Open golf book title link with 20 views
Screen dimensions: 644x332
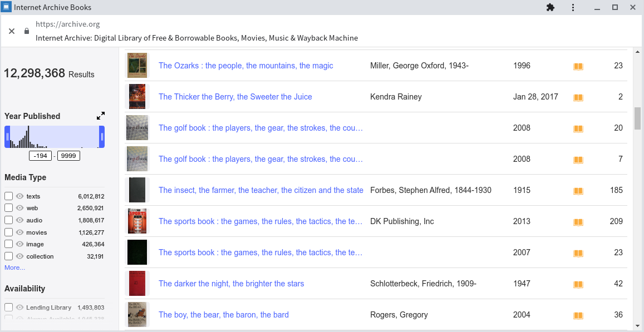[x=261, y=128]
